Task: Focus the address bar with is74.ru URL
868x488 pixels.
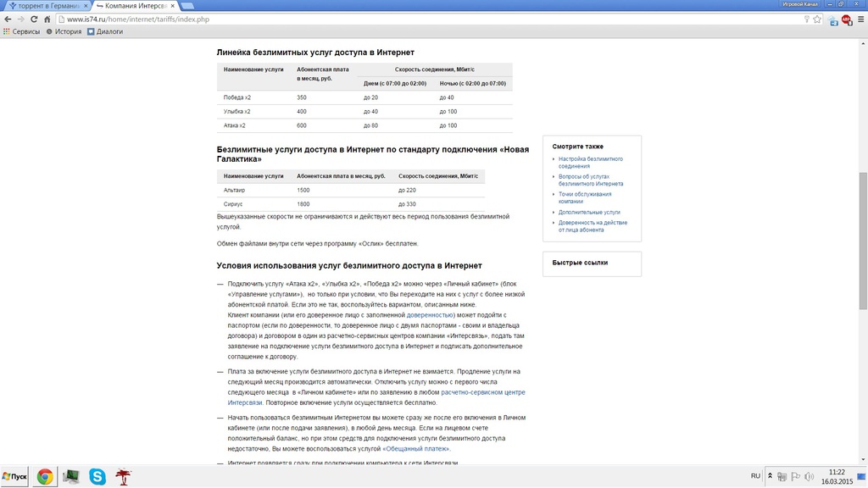Action: [431, 19]
